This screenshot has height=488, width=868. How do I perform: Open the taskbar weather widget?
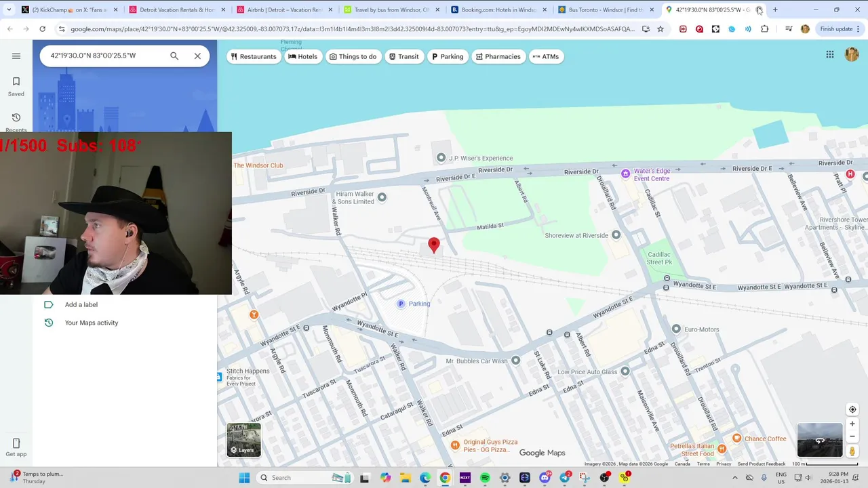click(x=37, y=478)
